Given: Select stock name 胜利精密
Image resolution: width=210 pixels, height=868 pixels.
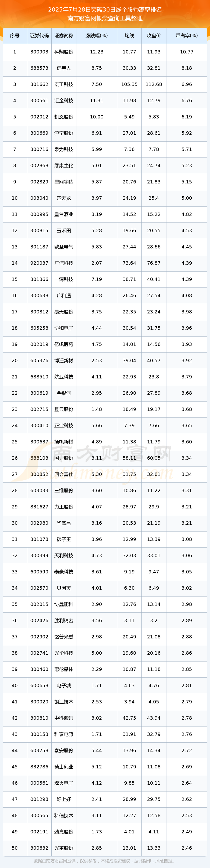Looking at the screenshot, I should [64, 621].
